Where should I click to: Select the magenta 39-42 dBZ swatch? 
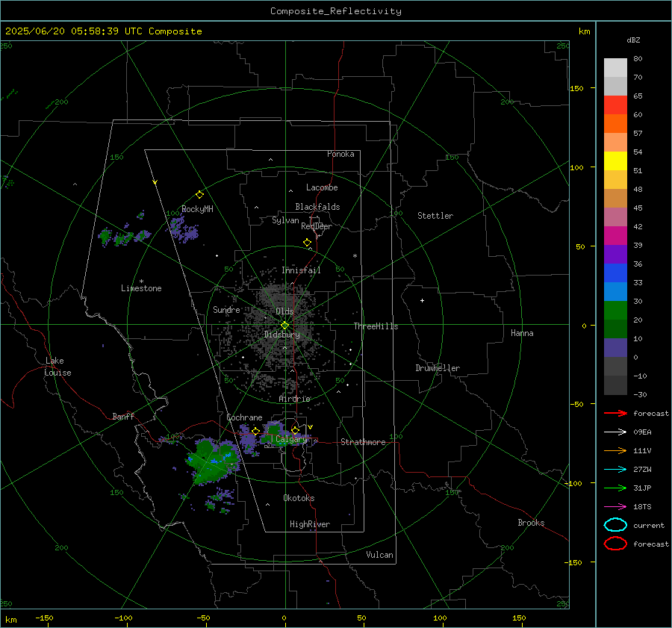tap(615, 236)
